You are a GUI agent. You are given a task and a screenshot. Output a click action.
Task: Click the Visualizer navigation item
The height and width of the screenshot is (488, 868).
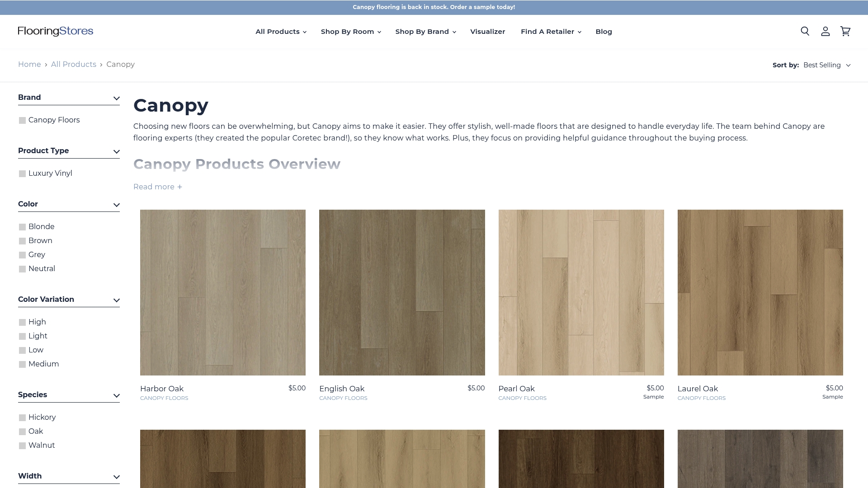487,31
